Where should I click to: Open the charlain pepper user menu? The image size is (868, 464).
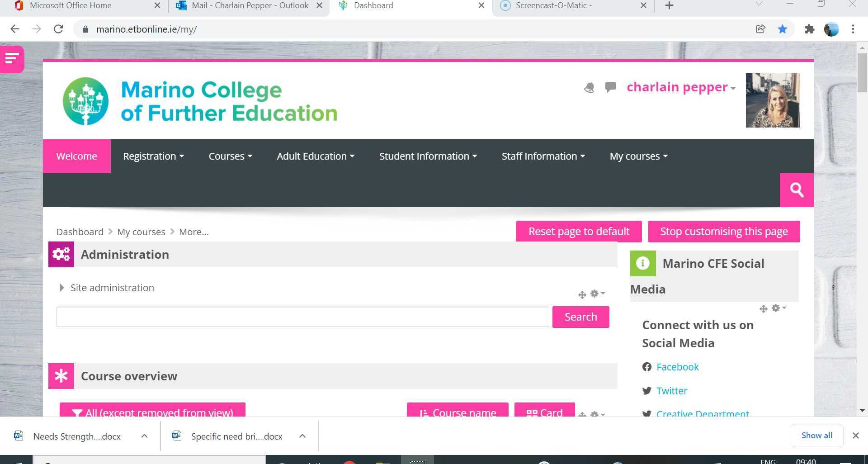coord(680,87)
